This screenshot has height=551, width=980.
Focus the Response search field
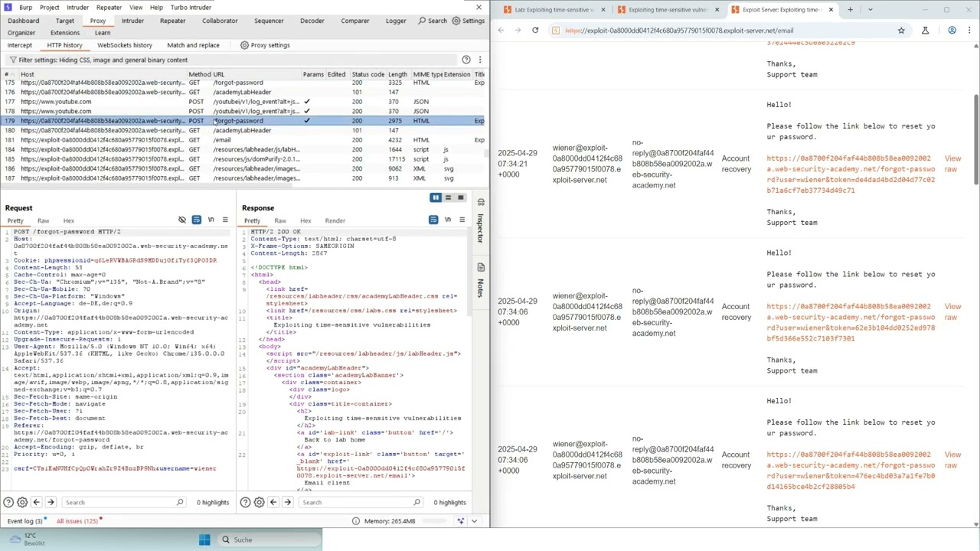point(360,503)
